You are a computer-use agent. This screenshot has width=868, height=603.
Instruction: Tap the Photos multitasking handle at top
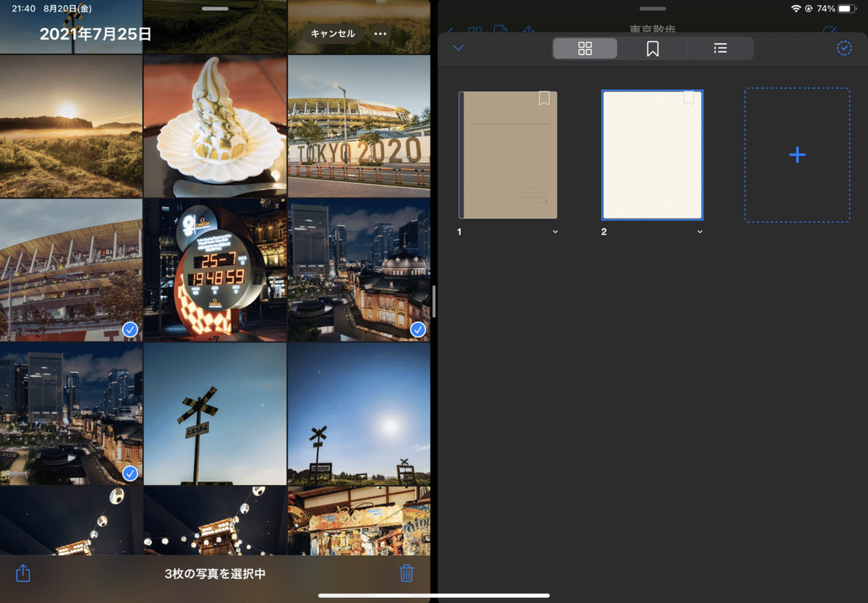pos(215,9)
